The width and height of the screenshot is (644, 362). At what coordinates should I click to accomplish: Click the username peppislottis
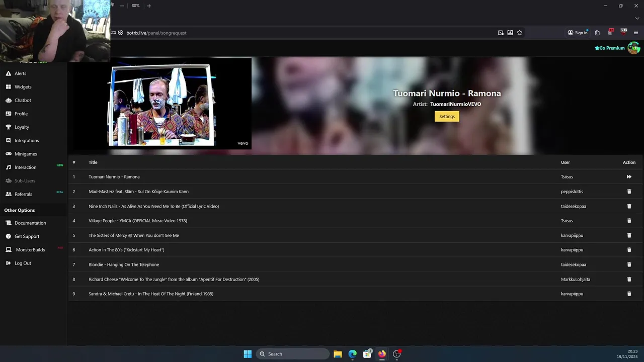572,192
